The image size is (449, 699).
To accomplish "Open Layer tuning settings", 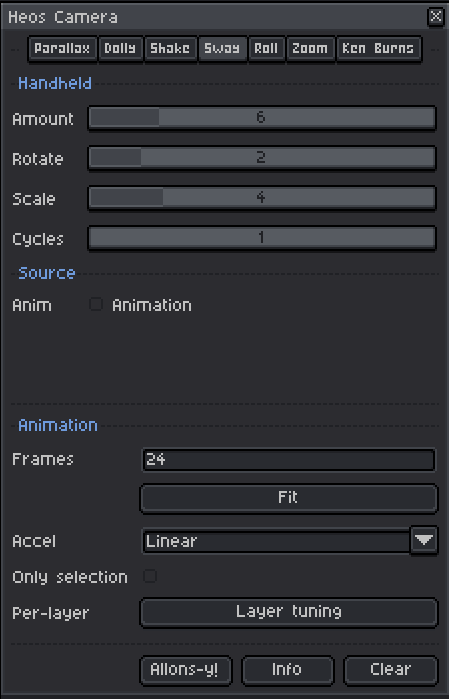I will 288,612.
